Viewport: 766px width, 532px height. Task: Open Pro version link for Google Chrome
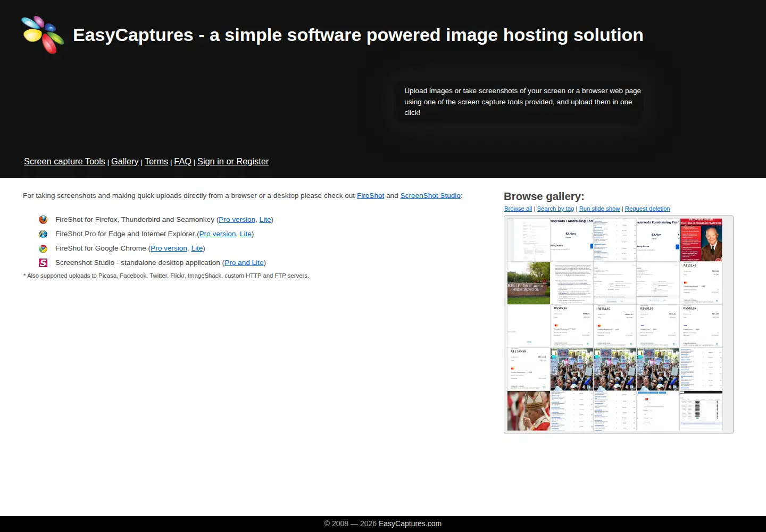(169, 248)
